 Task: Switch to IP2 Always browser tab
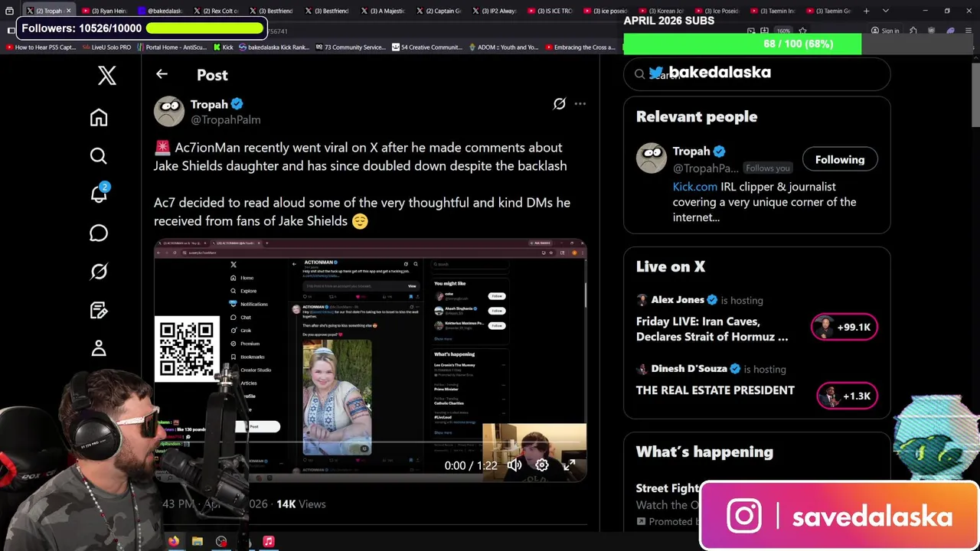pyautogui.click(x=495, y=11)
